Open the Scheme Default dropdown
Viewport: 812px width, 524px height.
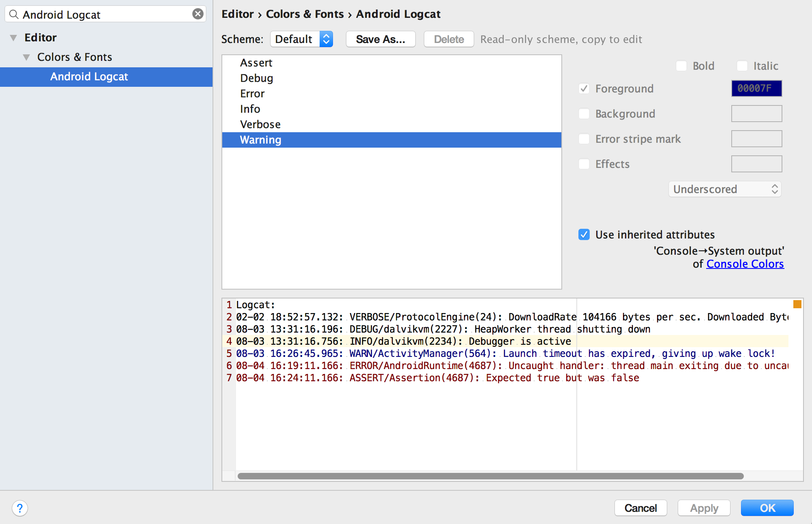pyautogui.click(x=301, y=39)
